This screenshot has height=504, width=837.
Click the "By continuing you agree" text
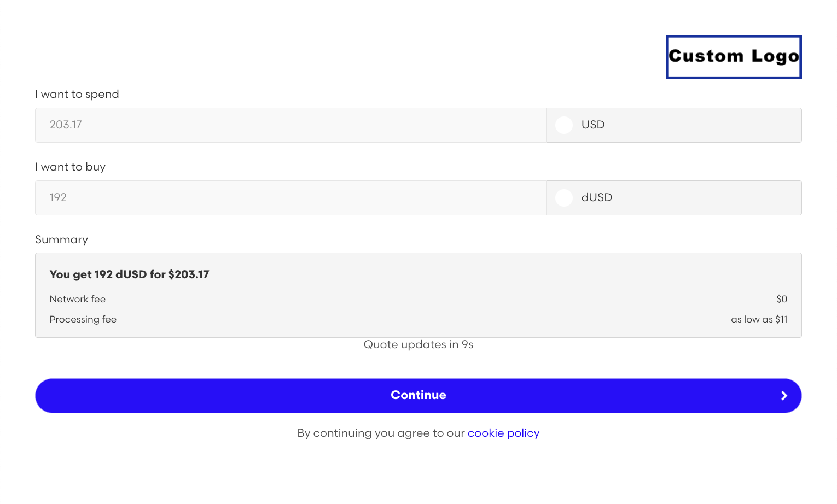pyautogui.click(x=381, y=433)
